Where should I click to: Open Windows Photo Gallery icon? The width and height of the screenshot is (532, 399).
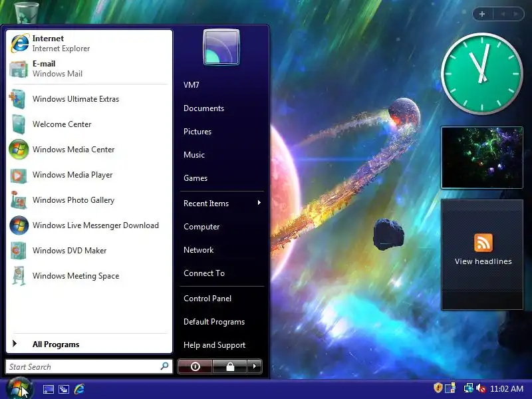pos(19,200)
